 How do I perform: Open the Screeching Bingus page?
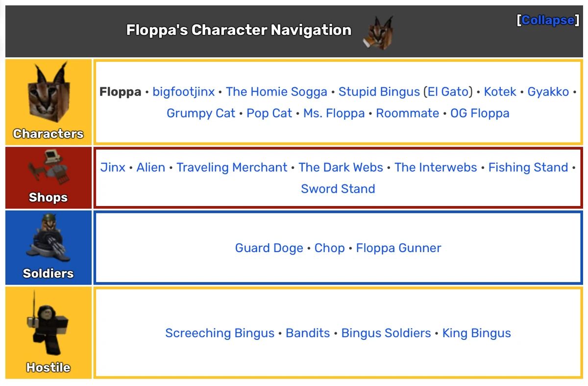[220, 333]
